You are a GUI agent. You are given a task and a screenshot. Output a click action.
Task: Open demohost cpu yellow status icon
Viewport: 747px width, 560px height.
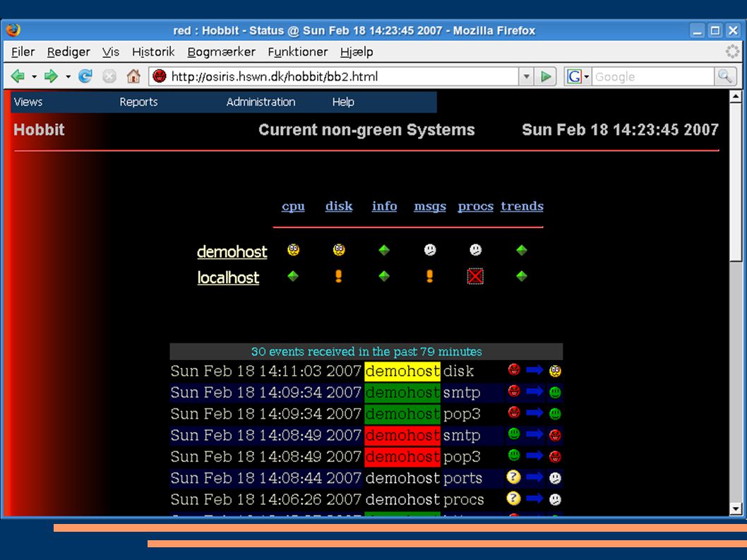(294, 250)
